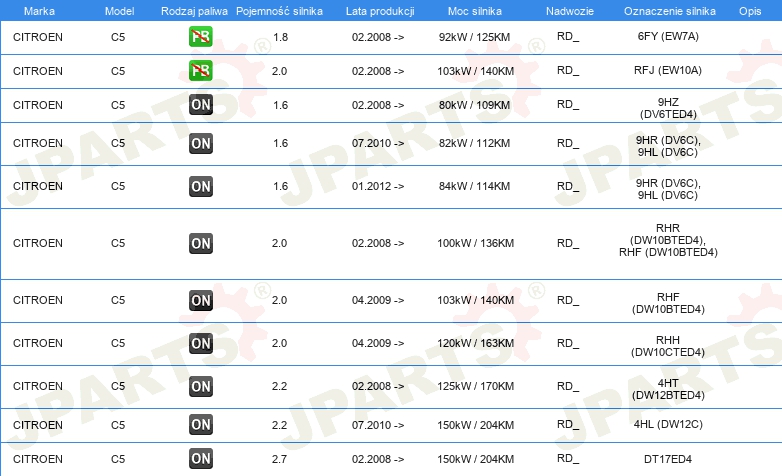Click the petrol fuel icon in the 1.8 row
782x476 pixels.
pyautogui.click(x=200, y=36)
